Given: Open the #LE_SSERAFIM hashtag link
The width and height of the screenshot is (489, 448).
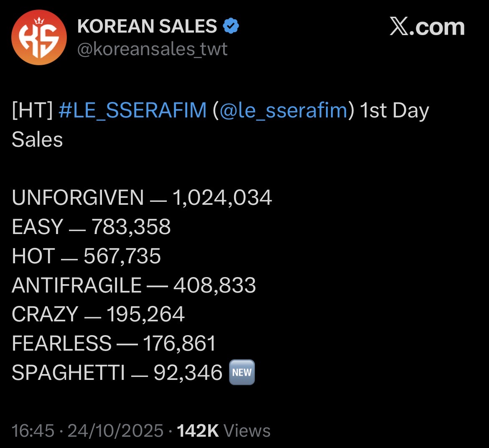Looking at the screenshot, I should [x=132, y=111].
